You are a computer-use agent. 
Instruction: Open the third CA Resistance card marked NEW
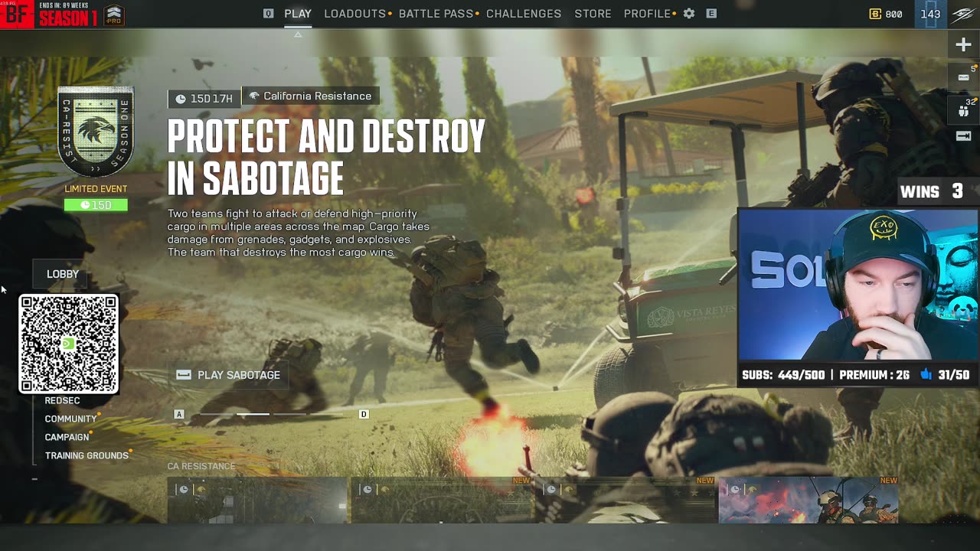click(x=626, y=500)
